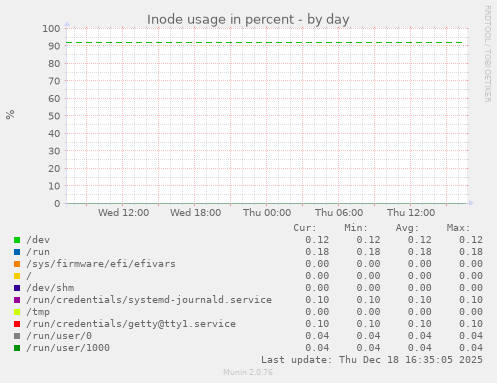Click the Thu 12:00 axis label
This screenshot has width=497, height=383.
(x=411, y=213)
